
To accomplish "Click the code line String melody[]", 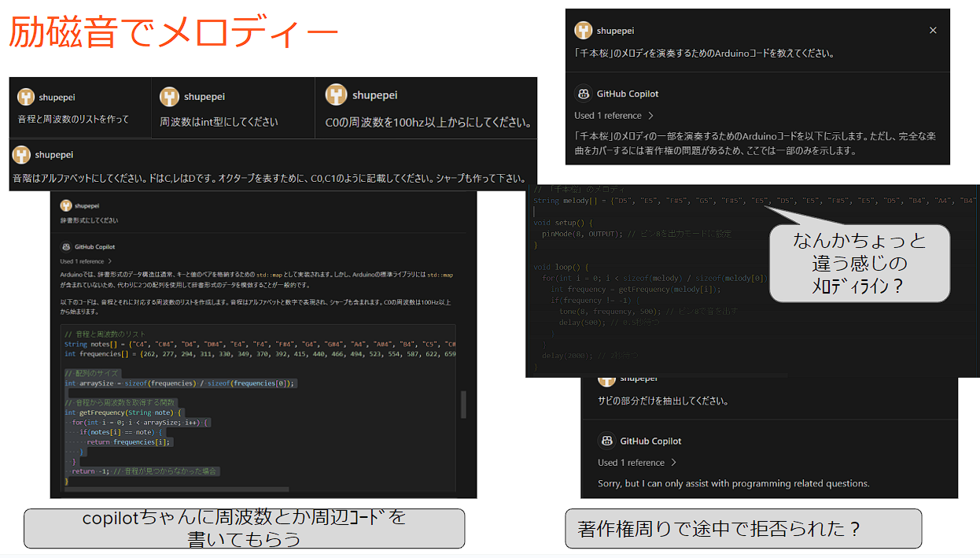I will click(x=755, y=201).
